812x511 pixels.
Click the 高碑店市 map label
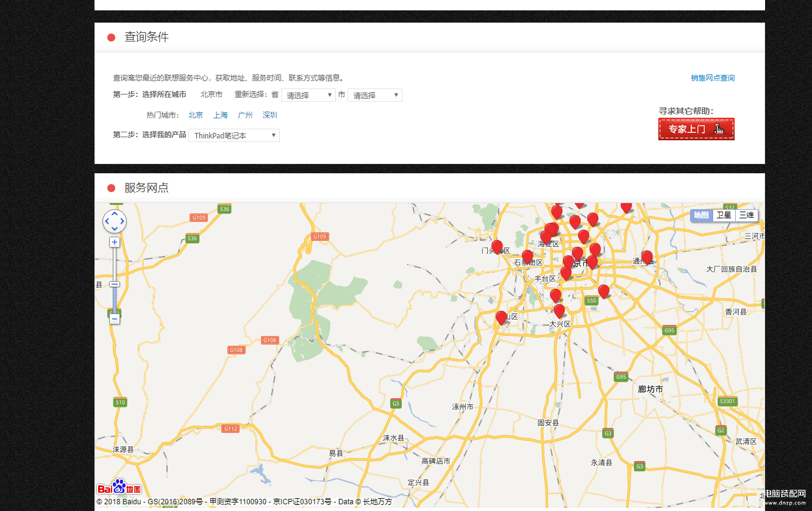pos(436,461)
